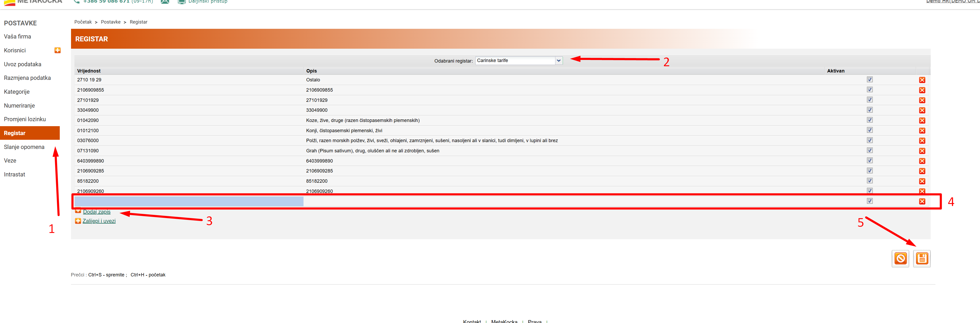The height and width of the screenshot is (323, 980).
Task: Delete the 85182200 row entry
Action: pos(922,181)
